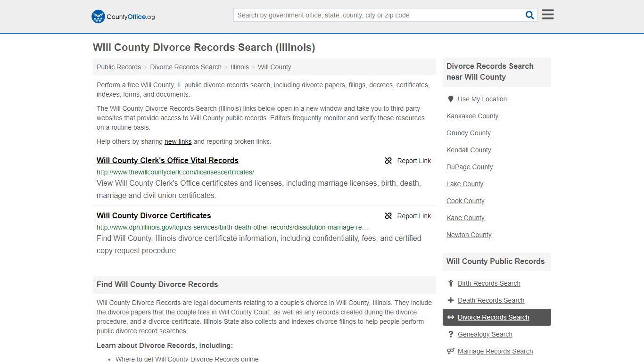Click the broken-link icon for Divorce Certificates
644x362 pixels.
(388, 216)
